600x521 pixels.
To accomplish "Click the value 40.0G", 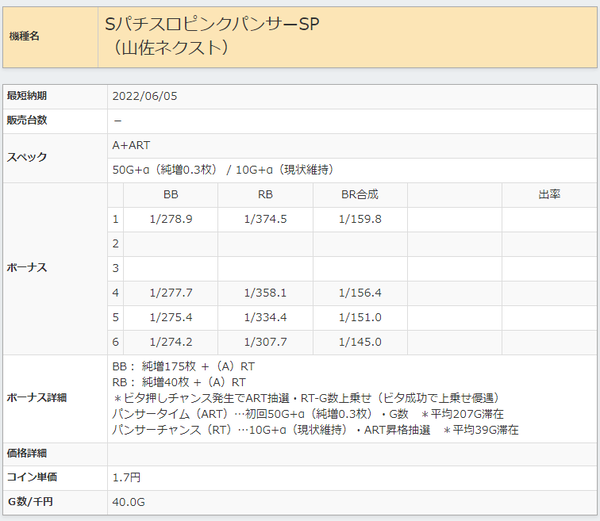I will point(129,502).
